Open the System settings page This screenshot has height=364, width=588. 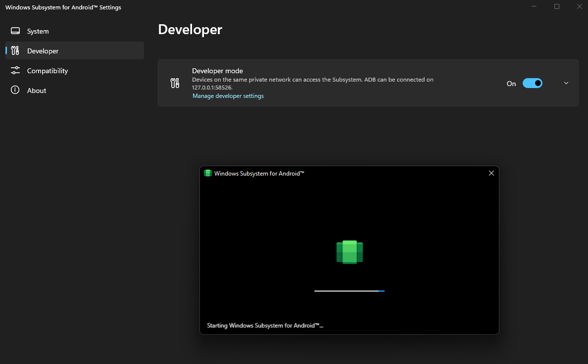tap(75, 31)
